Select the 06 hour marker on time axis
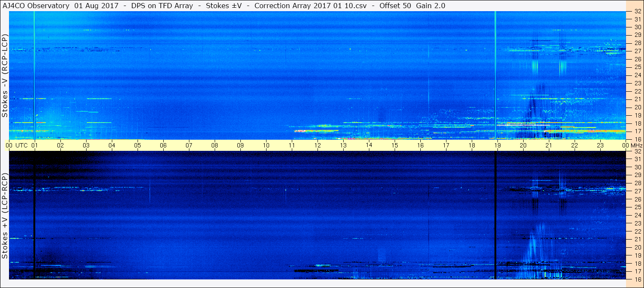644x288 pixels. (163, 145)
